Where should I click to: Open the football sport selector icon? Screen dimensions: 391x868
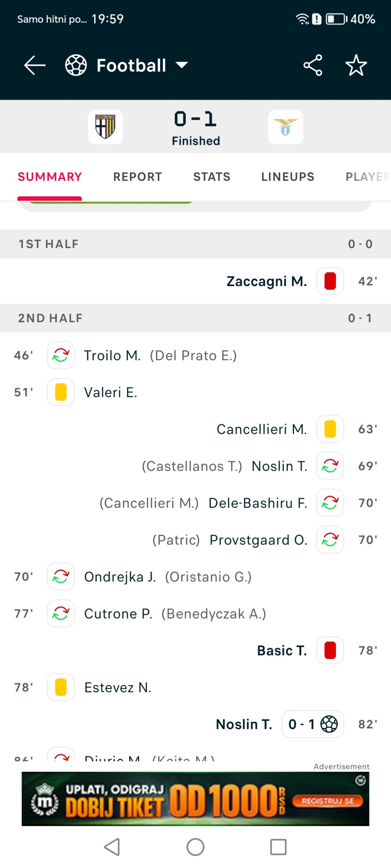(x=76, y=65)
